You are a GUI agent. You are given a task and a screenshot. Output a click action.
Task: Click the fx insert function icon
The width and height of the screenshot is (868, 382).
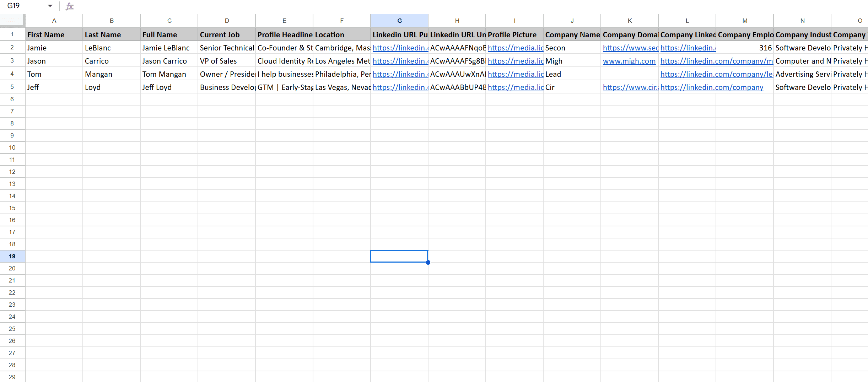tap(70, 6)
